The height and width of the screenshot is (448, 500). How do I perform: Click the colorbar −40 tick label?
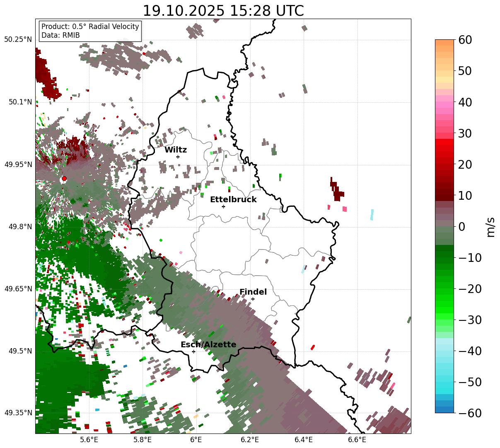(x=469, y=351)
